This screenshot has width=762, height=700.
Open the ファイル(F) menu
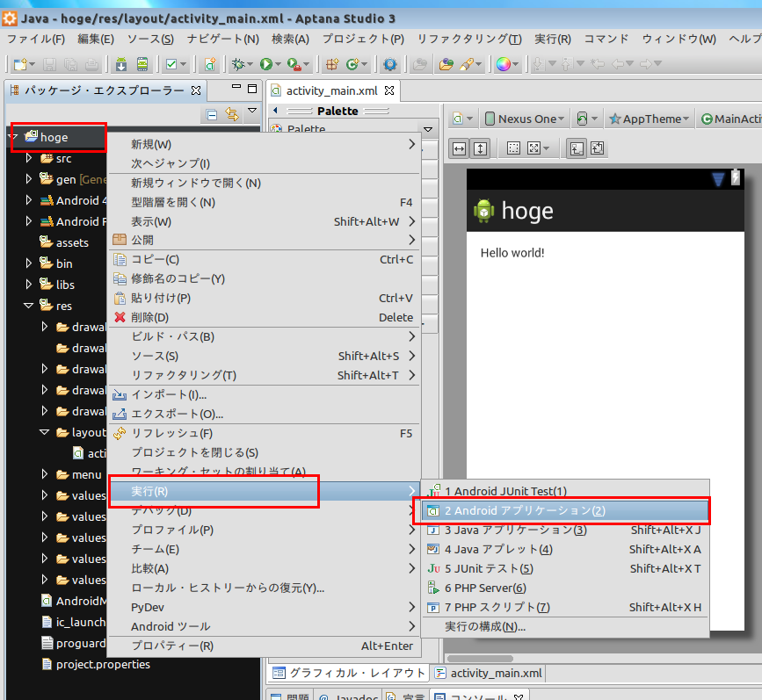point(36,39)
